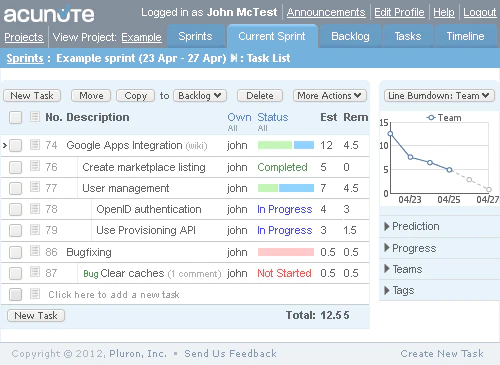The width and height of the screenshot is (500, 365).
Task: Open the Announcements link
Action: click(326, 12)
